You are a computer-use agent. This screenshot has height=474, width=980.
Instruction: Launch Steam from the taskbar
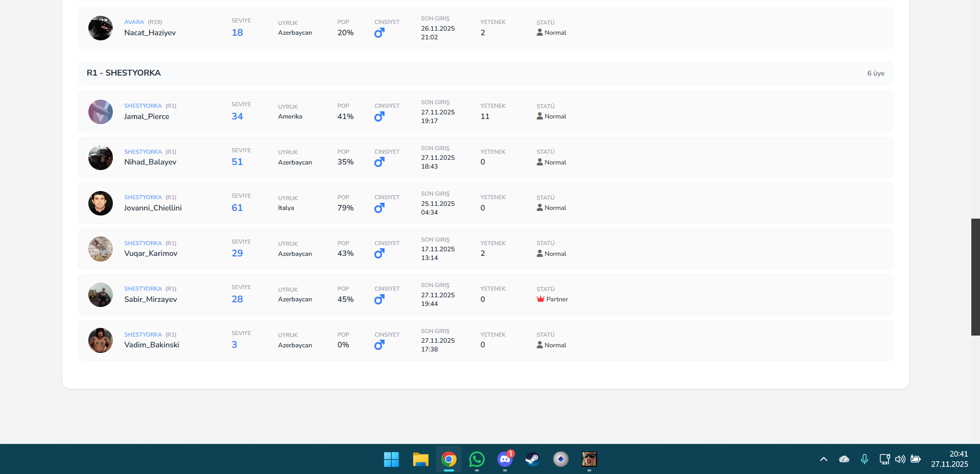(533, 459)
